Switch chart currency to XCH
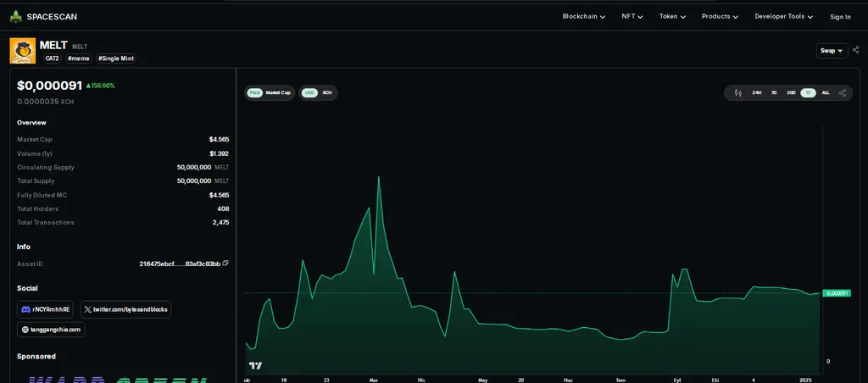The image size is (868, 383). coord(327,93)
